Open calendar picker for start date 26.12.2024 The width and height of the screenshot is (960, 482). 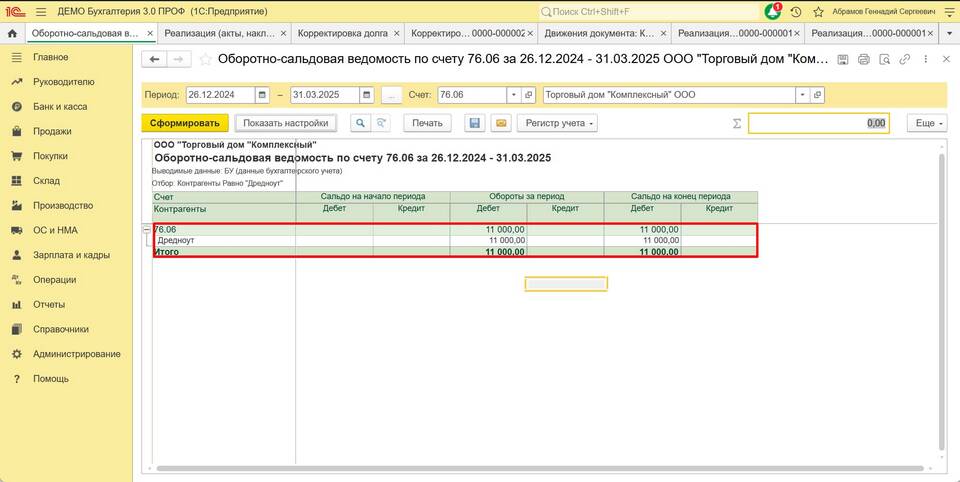point(263,96)
